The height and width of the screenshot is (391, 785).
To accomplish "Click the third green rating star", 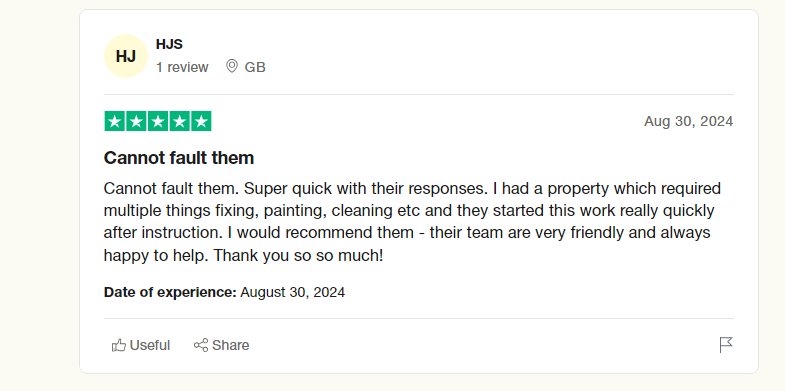I will point(158,121).
